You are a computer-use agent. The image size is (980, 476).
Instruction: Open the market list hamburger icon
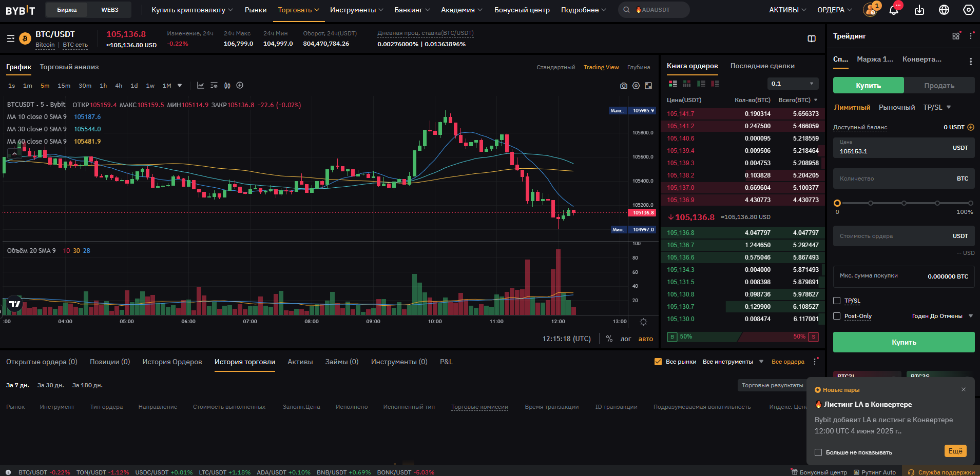pos(10,38)
